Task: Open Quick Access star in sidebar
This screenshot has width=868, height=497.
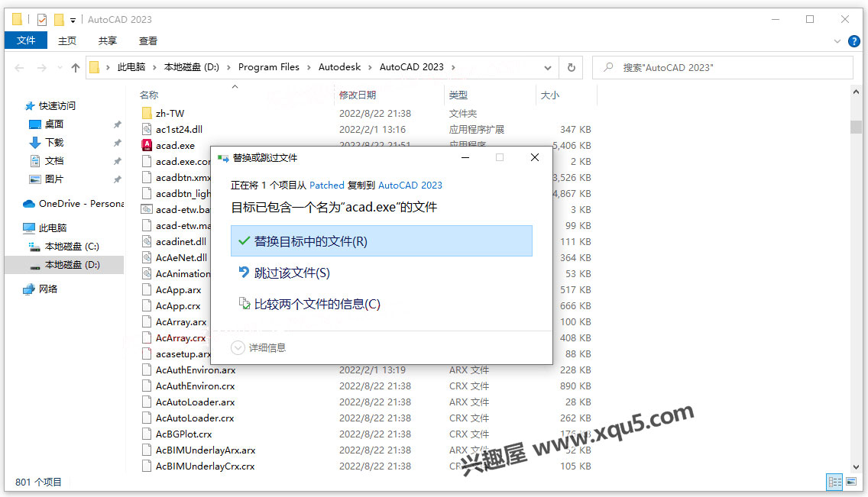Action: pyautogui.click(x=30, y=105)
